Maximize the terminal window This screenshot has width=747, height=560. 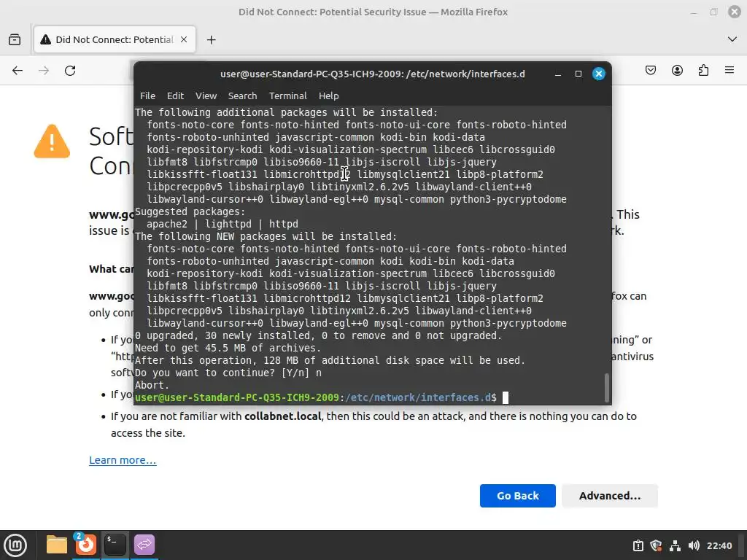click(x=578, y=74)
